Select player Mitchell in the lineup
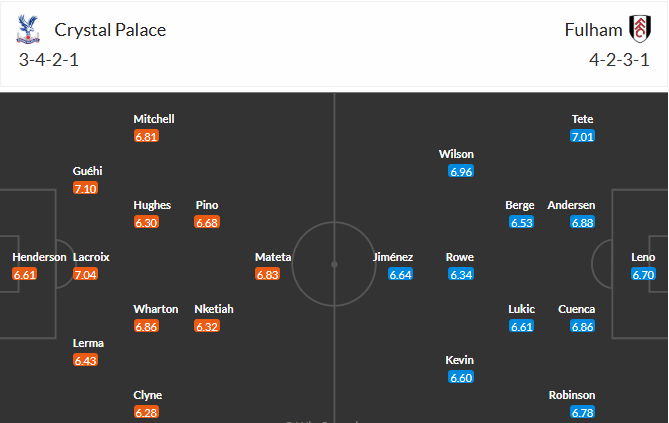The width and height of the screenshot is (669, 423). (154, 119)
